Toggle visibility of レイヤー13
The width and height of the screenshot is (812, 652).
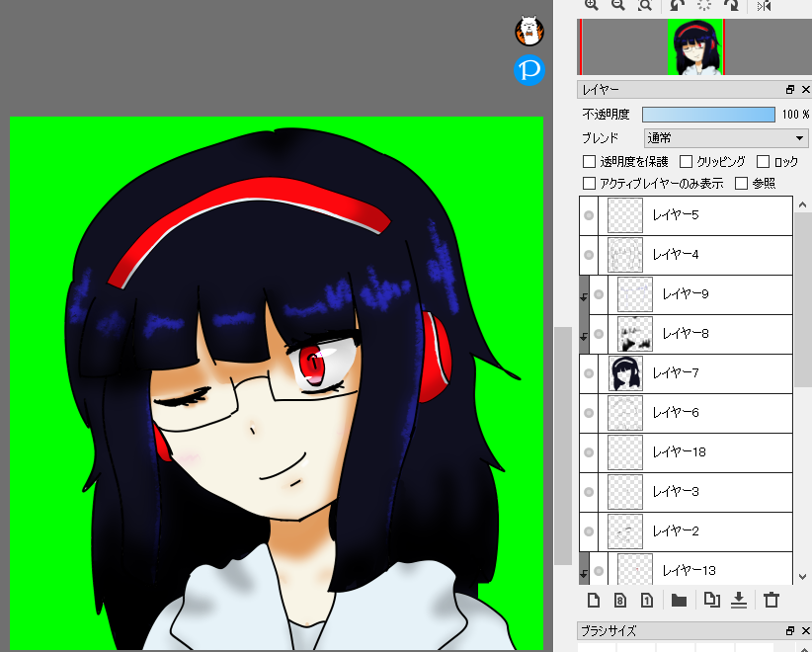click(599, 571)
